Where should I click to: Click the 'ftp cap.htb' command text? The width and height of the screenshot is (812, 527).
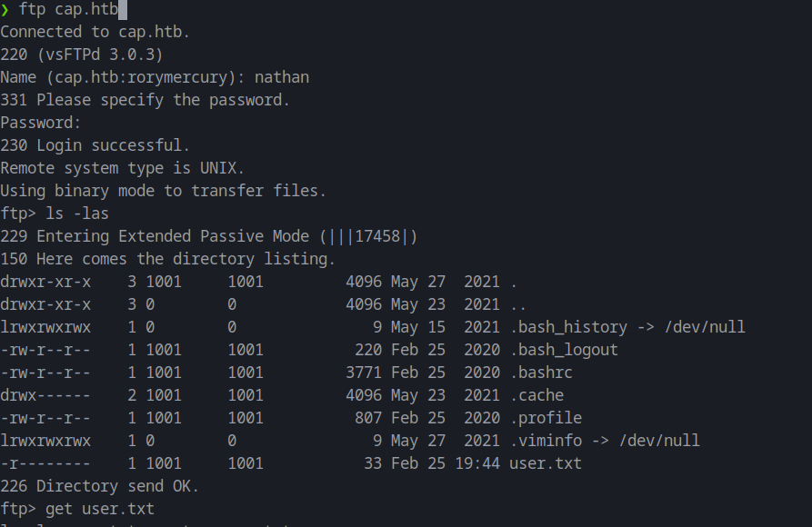click(x=68, y=9)
